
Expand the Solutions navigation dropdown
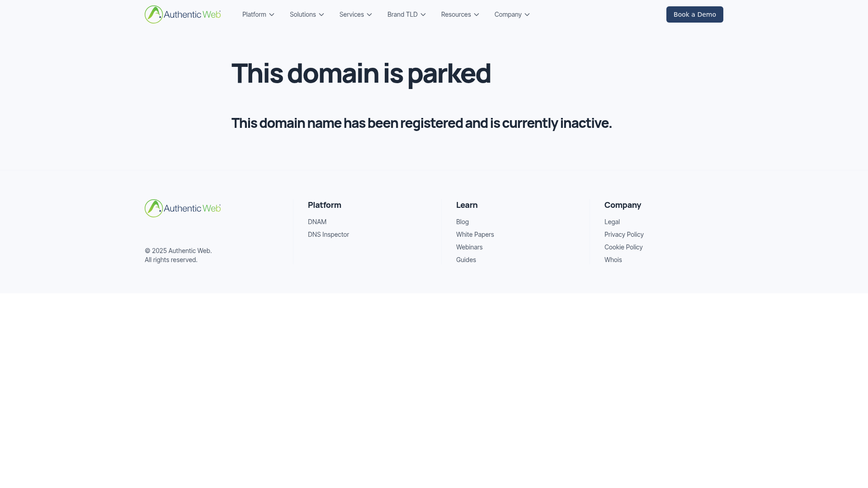pos(307,14)
